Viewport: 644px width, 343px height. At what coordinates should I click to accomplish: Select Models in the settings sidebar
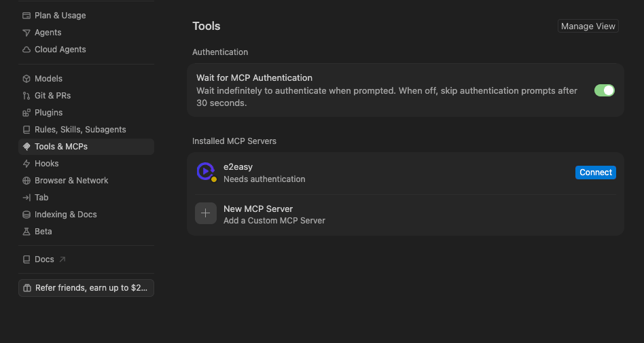pos(86,79)
